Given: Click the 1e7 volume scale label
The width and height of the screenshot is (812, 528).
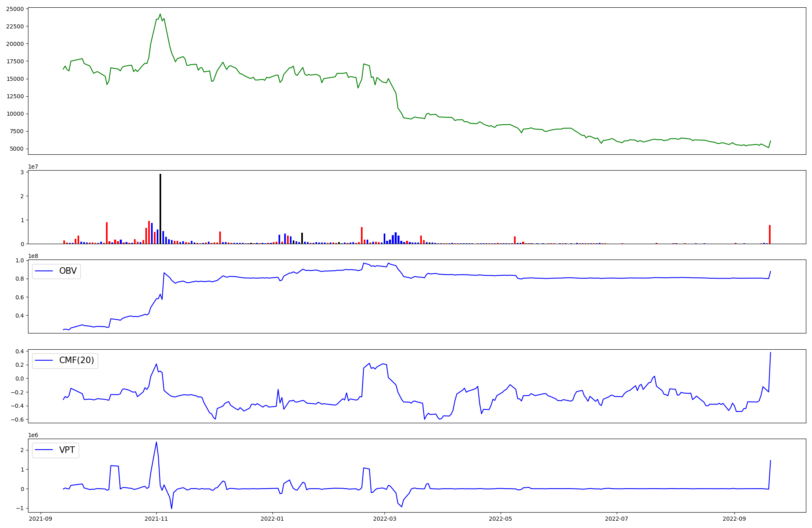Looking at the screenshot, I should pyautogui.click(x=33, y=167).
